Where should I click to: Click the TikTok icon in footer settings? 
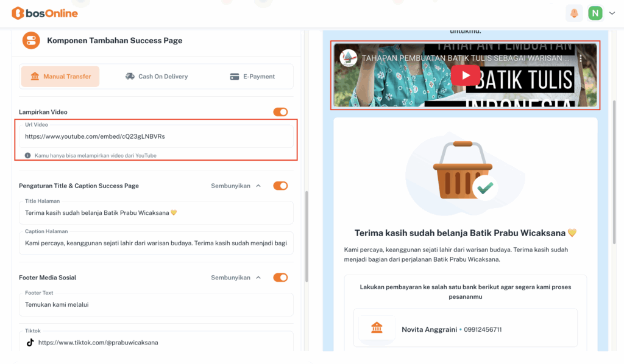pyautogui.click(x=30, y=343)
